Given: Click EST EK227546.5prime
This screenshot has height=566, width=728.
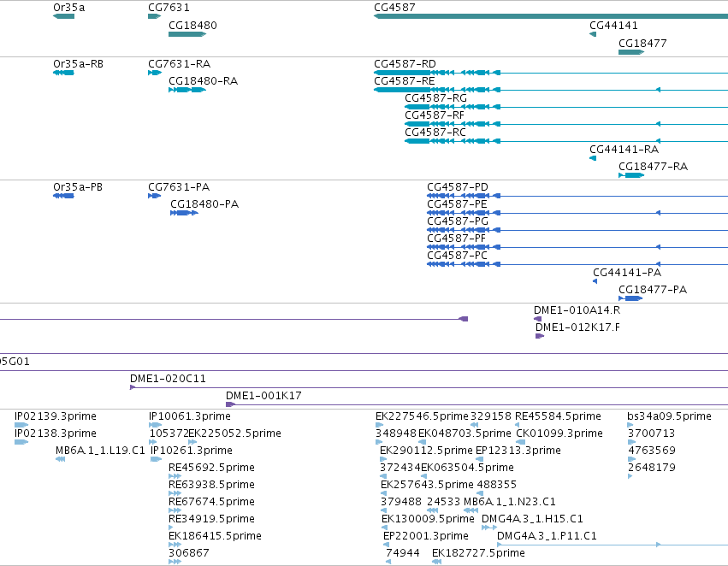Looking at the screenshot, I should point(379,425).
